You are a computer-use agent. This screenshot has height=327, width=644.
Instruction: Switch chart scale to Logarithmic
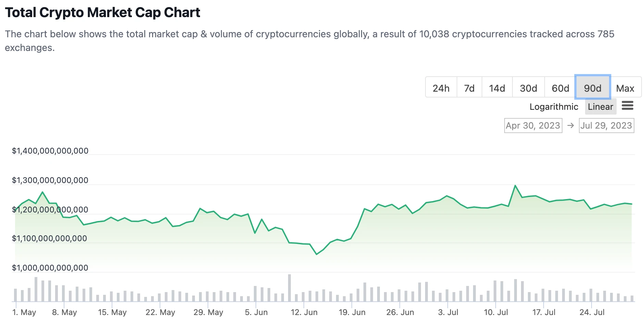pos(554,107)
